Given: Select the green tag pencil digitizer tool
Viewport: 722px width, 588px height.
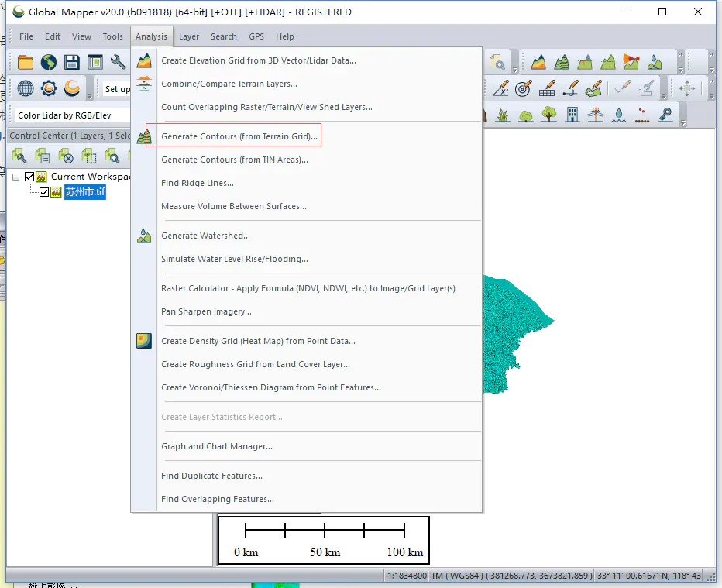Looking at the screenshot, I should tap(593, 88).
